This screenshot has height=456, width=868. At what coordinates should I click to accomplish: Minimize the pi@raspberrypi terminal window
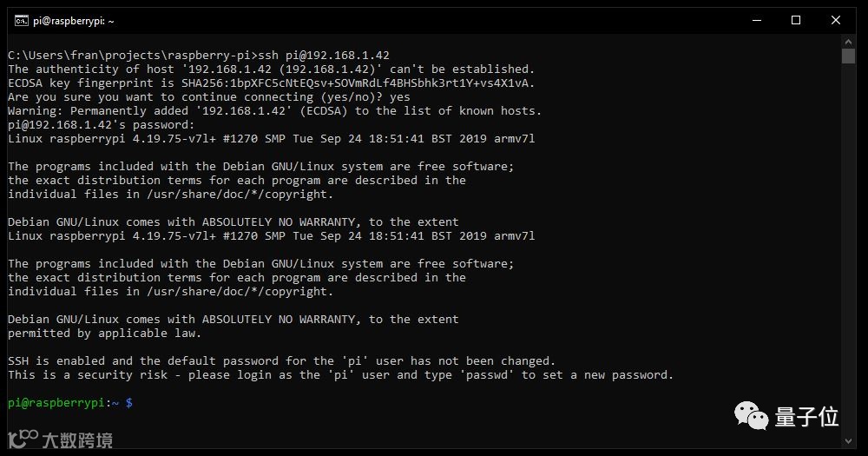[x=757, y=21]
